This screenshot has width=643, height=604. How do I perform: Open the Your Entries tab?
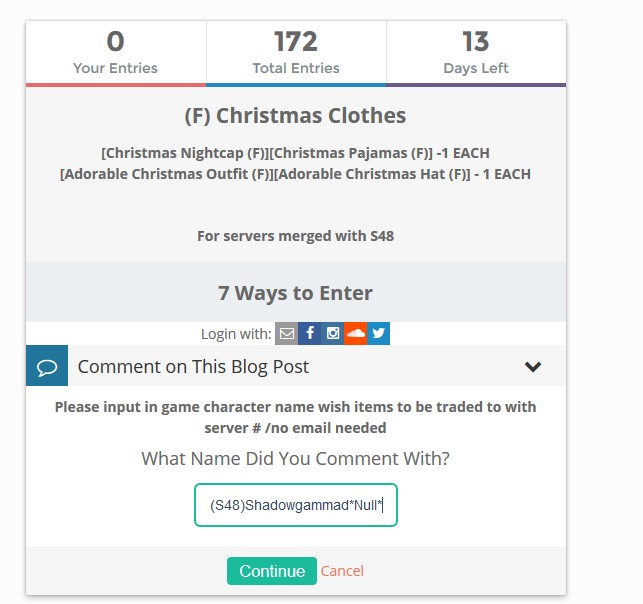point(115,53)
